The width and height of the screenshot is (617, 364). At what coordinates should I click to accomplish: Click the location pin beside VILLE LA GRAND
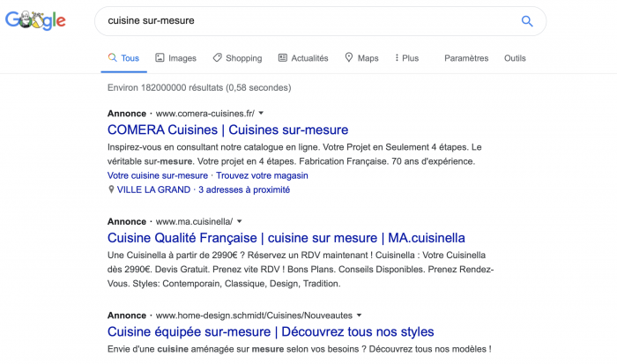(x=111, y=189)
